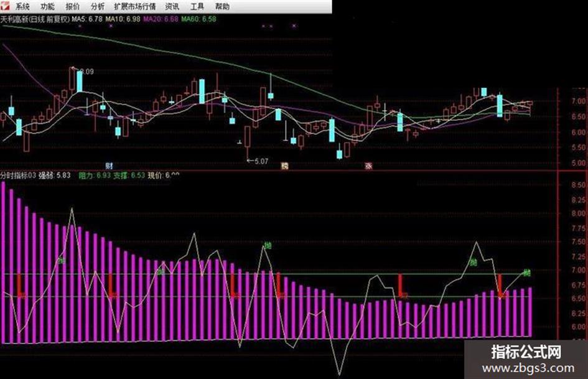Open the 系统 menu
588x379 pixels.
[22, 6]
